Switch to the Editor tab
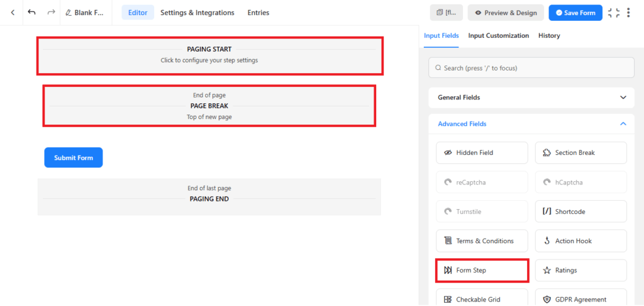 pos(138,13)
